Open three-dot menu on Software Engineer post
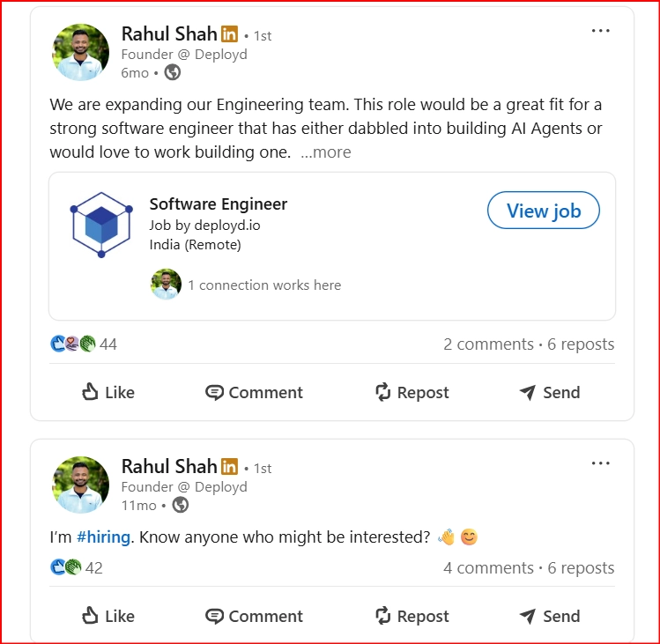The height and width of the screenshot is (644, 660). coord(600,31)
